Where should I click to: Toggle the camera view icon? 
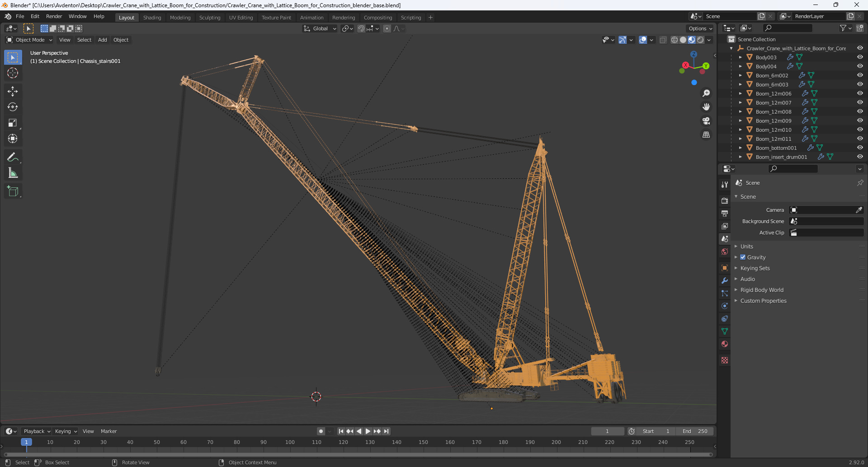[706, 121]
